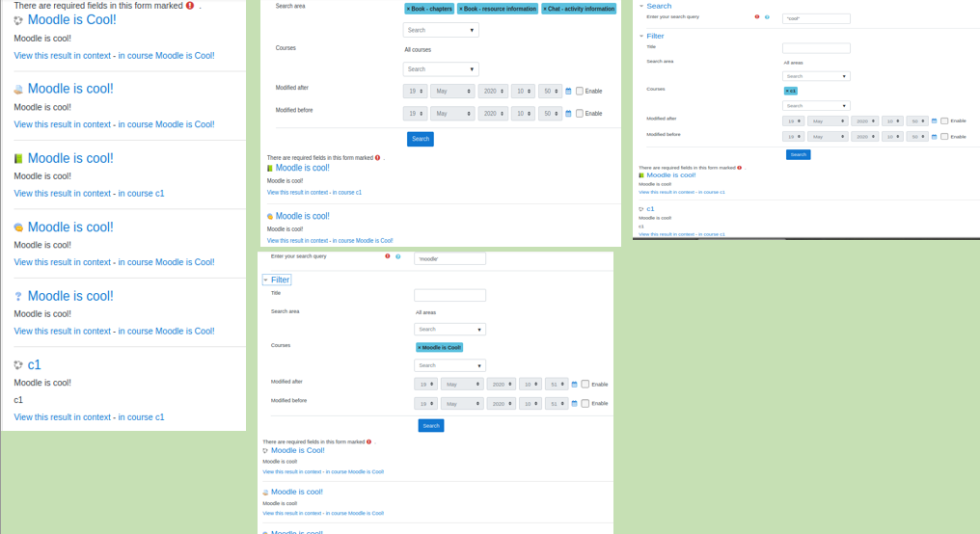This screenshot has height=534, width=980.
Task: Open the Modified after minute select showing 51
Action: point(557,384)
